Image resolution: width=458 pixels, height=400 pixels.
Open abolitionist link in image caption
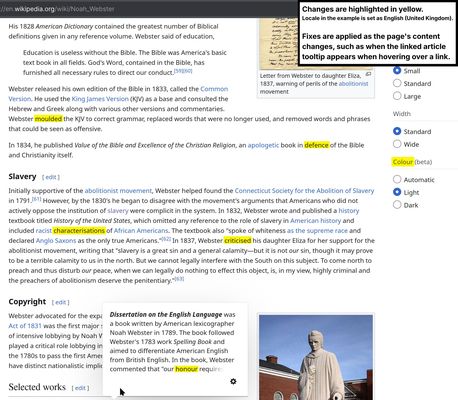(x=353, y=84)
